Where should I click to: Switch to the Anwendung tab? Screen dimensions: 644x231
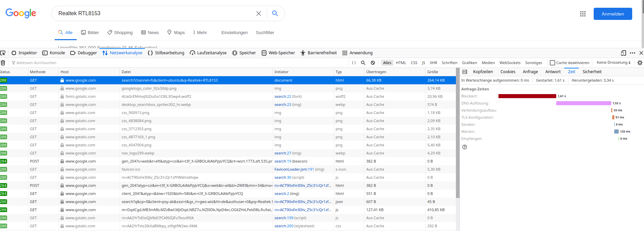click(357, 53)
